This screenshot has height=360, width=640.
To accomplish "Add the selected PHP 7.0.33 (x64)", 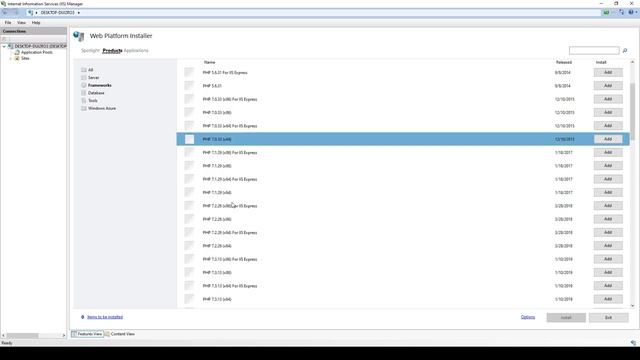I will point(608,139).
